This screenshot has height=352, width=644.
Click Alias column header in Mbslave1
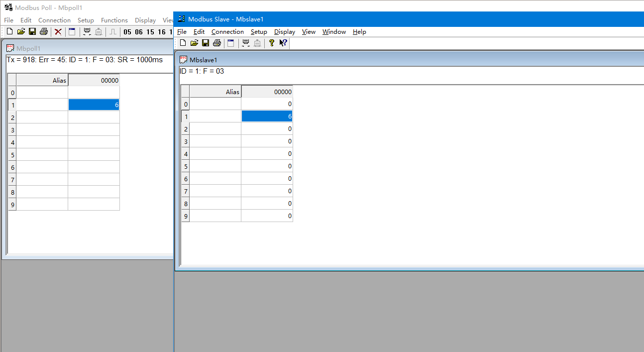215,92
